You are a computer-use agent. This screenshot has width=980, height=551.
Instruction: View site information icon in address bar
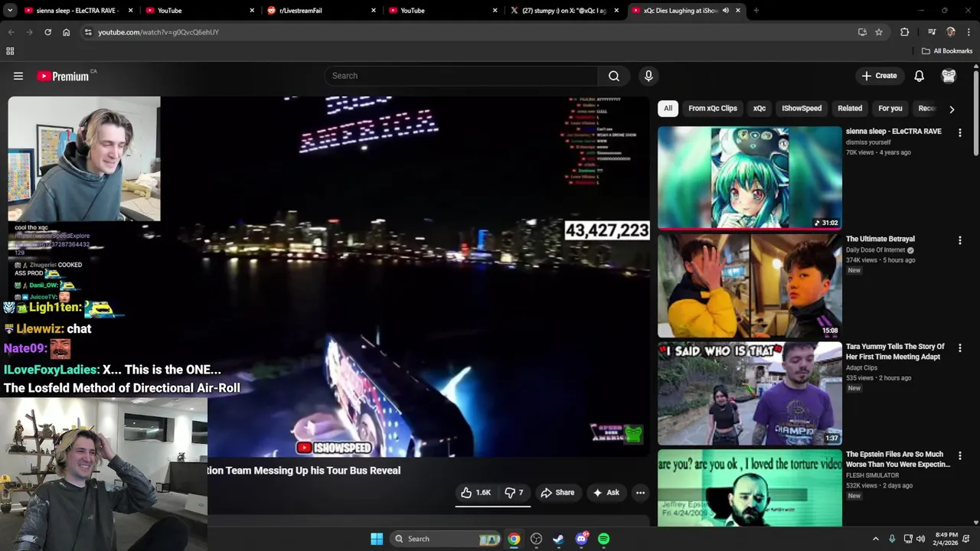click(88, 32)
